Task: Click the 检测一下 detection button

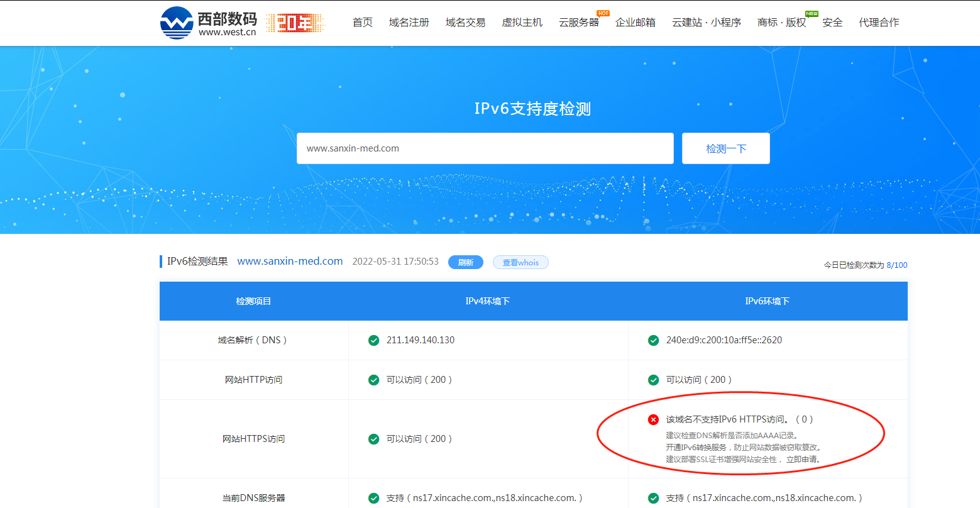Action: point(725,148)
